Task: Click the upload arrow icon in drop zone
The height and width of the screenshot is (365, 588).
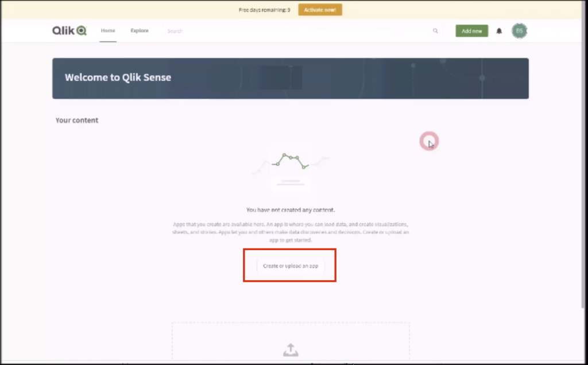Action: point(291,350)
